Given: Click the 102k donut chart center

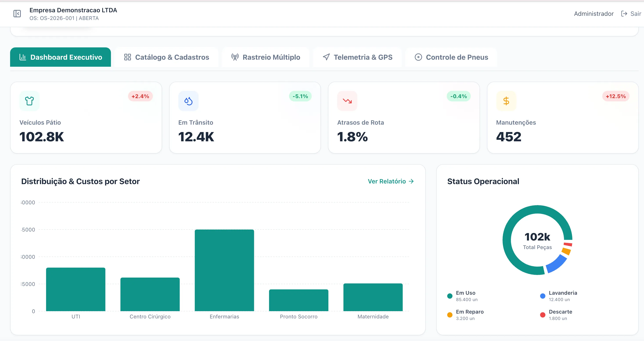Looking at the screenshot, I should [x=537, y=240].
